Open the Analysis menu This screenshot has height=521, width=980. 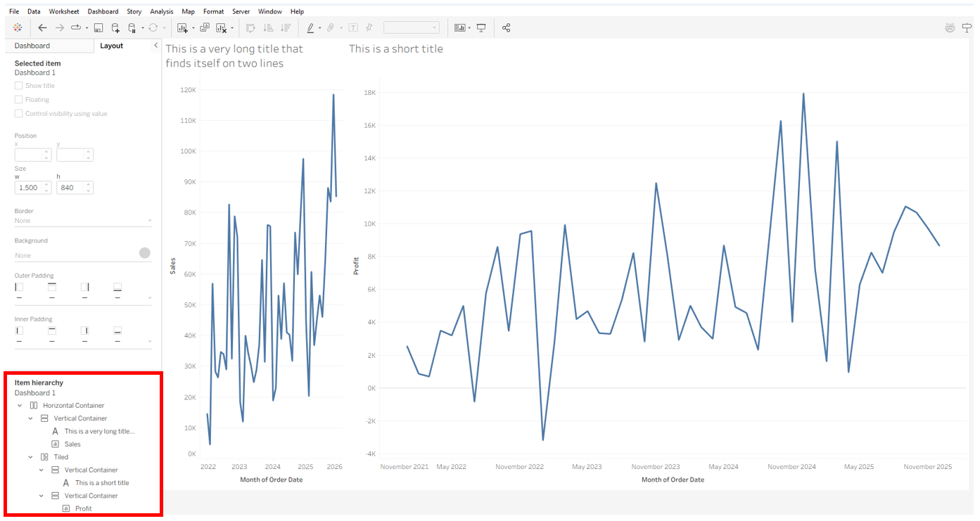[161, 12]
